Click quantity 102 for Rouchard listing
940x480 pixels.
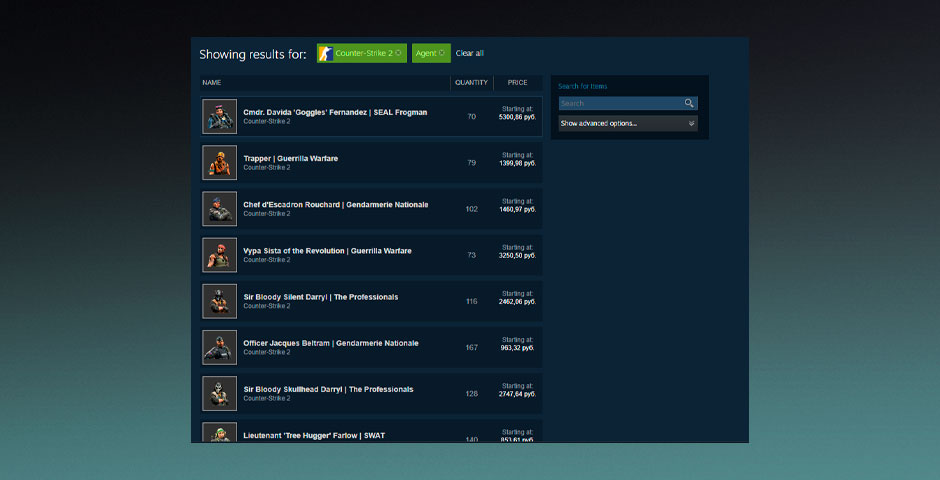tap(471, 209)
